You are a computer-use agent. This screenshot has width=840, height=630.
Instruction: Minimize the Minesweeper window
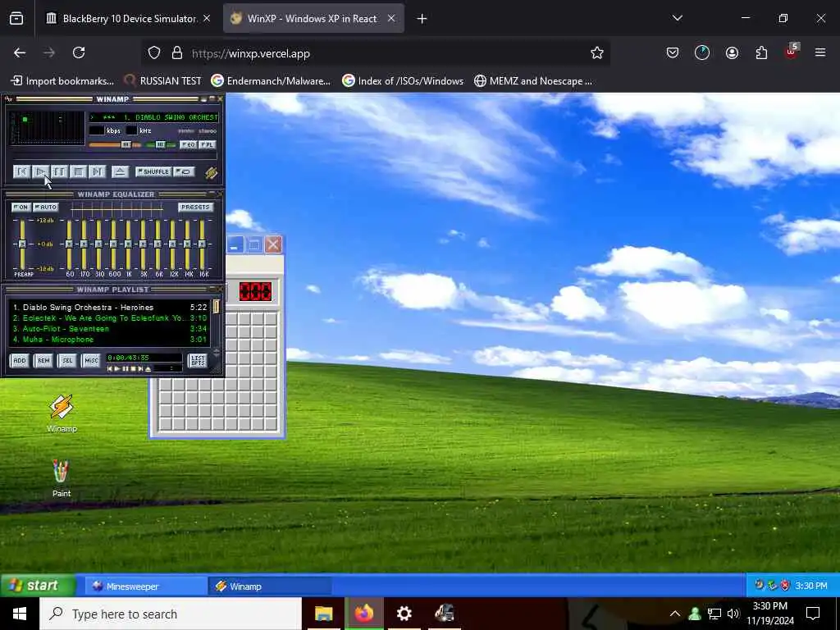coord(234,244)
